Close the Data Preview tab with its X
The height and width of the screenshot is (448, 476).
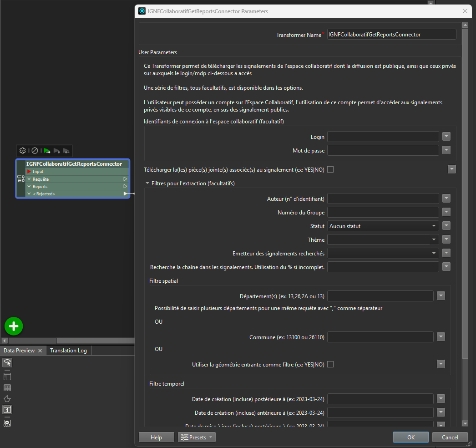[x=40, y=351]
